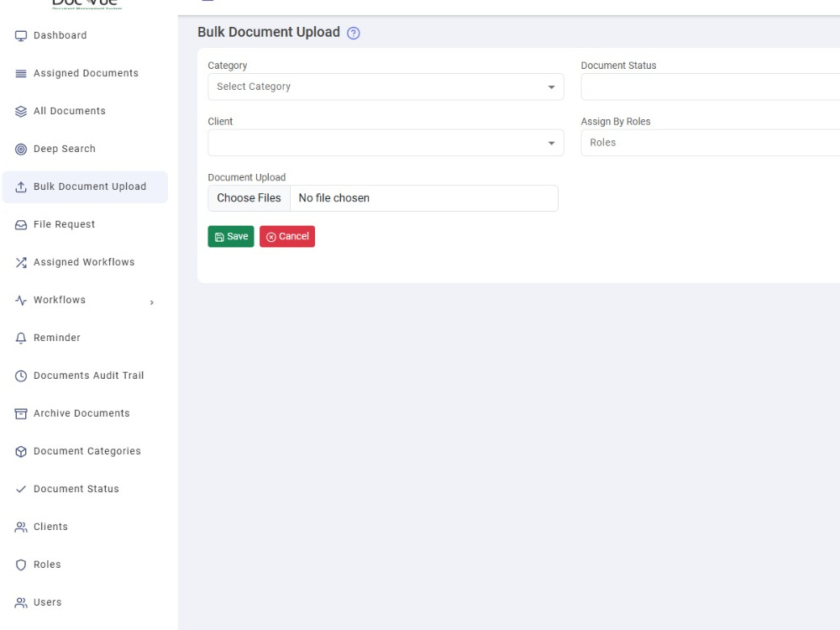Click the green Save button
Viewport: 840px width, 630px height.
tap(231, 237)
